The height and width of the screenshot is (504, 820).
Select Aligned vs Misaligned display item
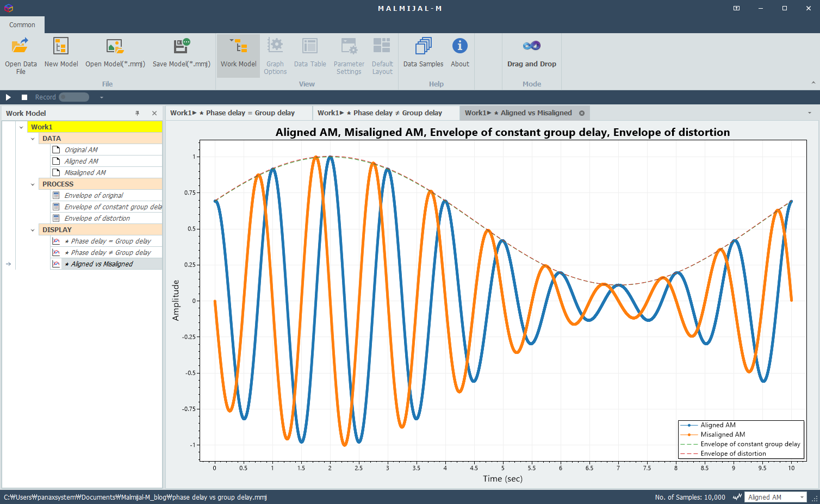tap(98, 264)
